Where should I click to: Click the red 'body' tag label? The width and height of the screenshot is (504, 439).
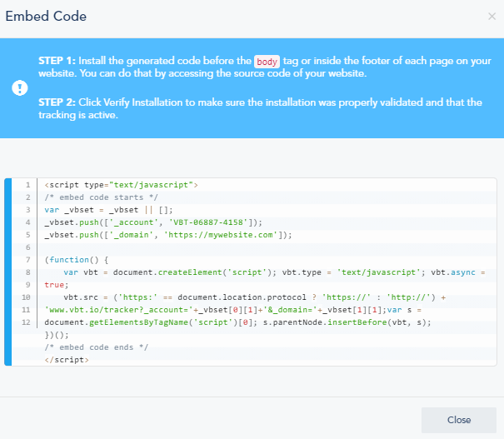coord(267,62)
